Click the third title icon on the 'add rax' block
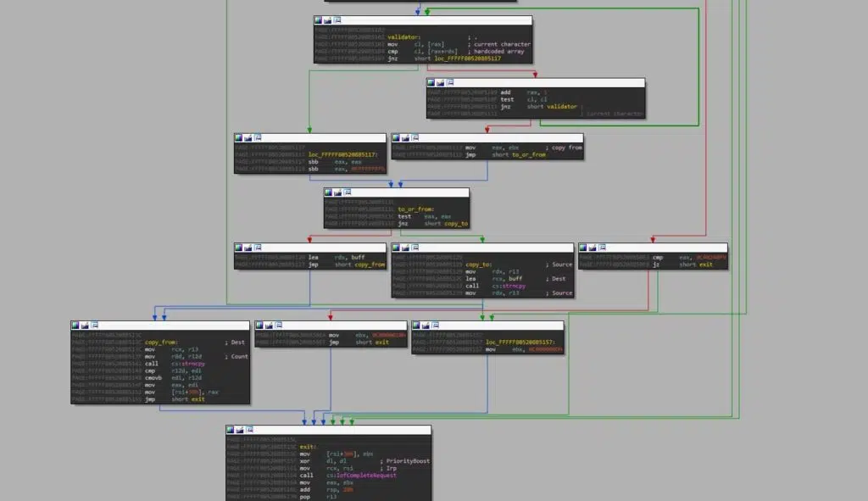This screenshot has width=868, height=501. pos(450,83)
